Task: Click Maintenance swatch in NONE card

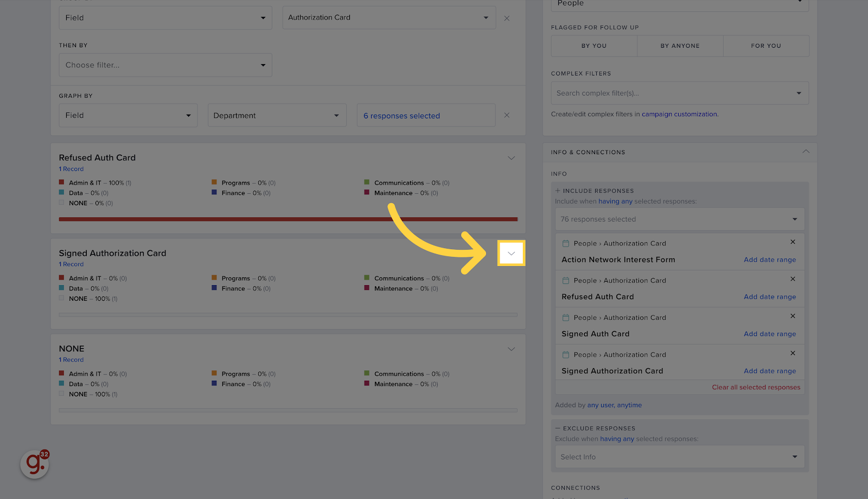Action: 367,384
